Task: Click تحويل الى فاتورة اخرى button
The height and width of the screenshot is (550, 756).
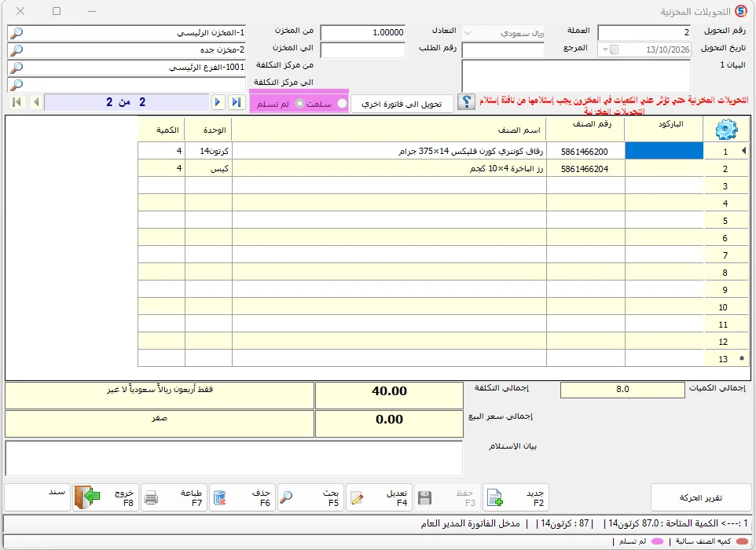Action: coord(402,104)
